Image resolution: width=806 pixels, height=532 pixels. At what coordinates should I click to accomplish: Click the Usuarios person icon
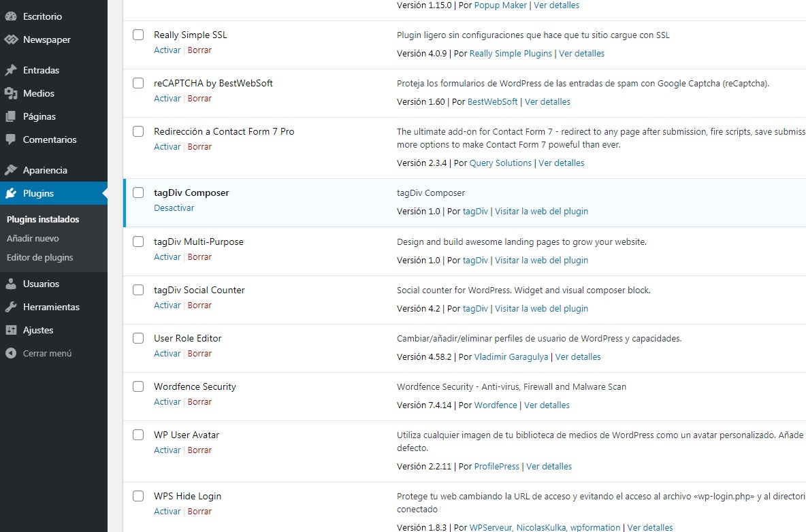(11, 284)
